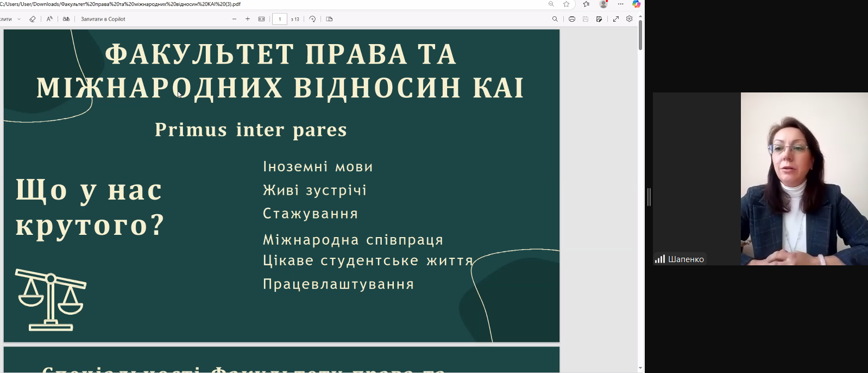The width and height of the screenshot is (868, 373).
Task: Toggle page view layout button
Action: point(329,19)
